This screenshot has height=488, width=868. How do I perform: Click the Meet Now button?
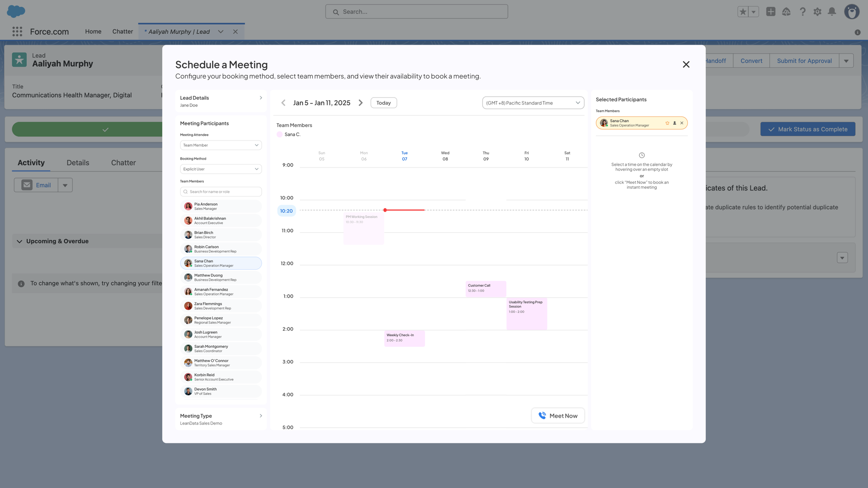(558, 416)
